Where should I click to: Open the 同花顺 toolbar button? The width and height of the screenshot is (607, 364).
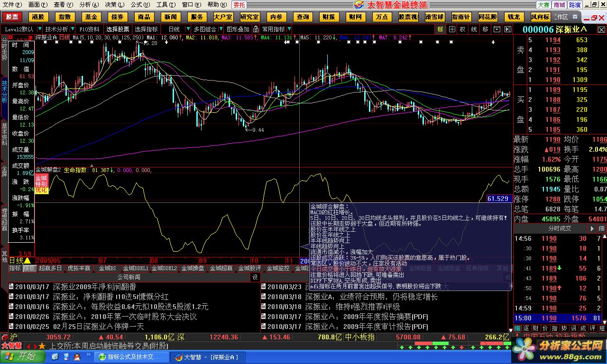pyautogui.click(x=487, y=17)
